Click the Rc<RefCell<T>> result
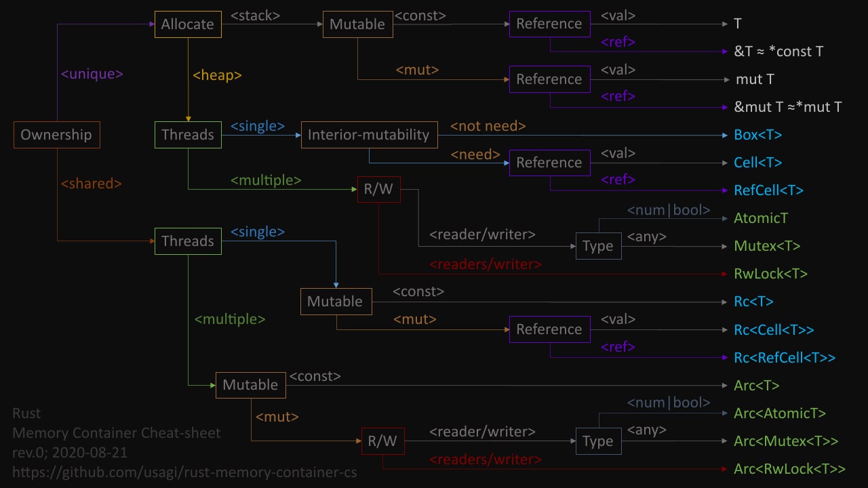This screenshot has width=868, height=488. 785,358
